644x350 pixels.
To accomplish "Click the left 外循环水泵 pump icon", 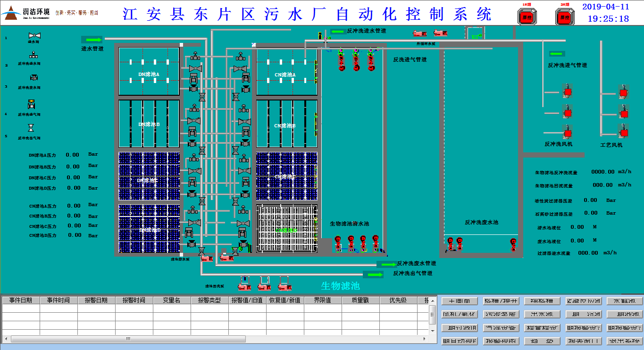I will click(418, 33).
